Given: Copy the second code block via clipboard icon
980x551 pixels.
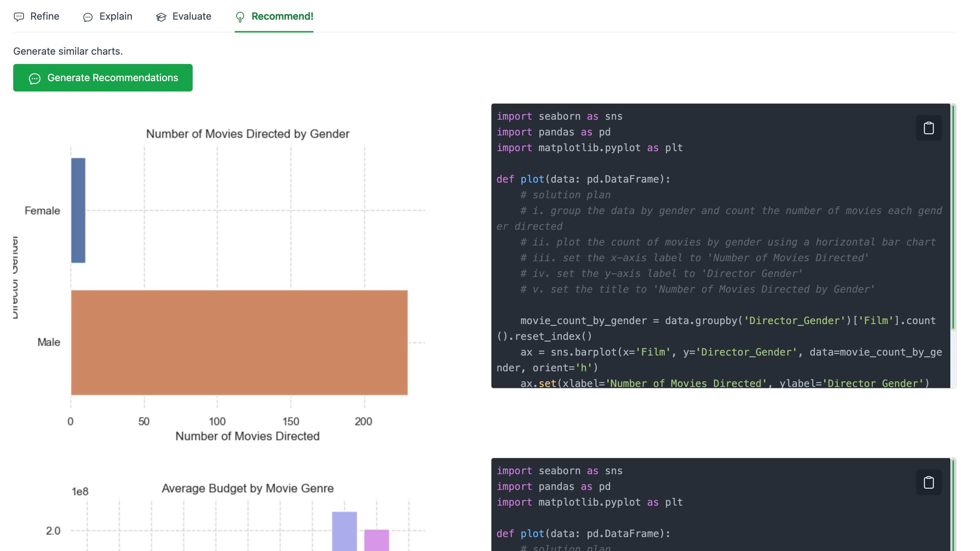Looking at the screenshot, I should (928, 482).
